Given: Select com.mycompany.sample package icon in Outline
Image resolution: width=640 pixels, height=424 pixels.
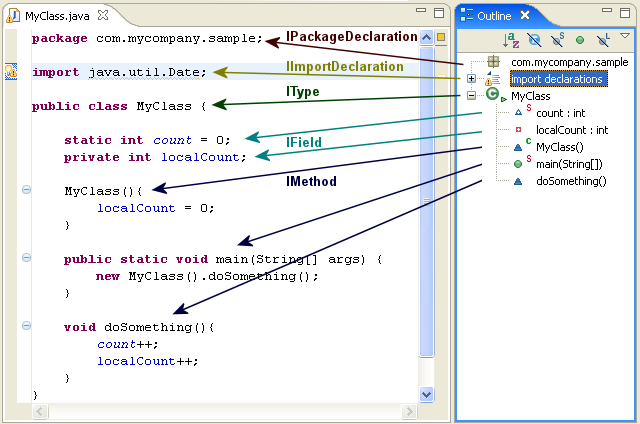Looking at the screenshot, I should [x=493, y=62].
